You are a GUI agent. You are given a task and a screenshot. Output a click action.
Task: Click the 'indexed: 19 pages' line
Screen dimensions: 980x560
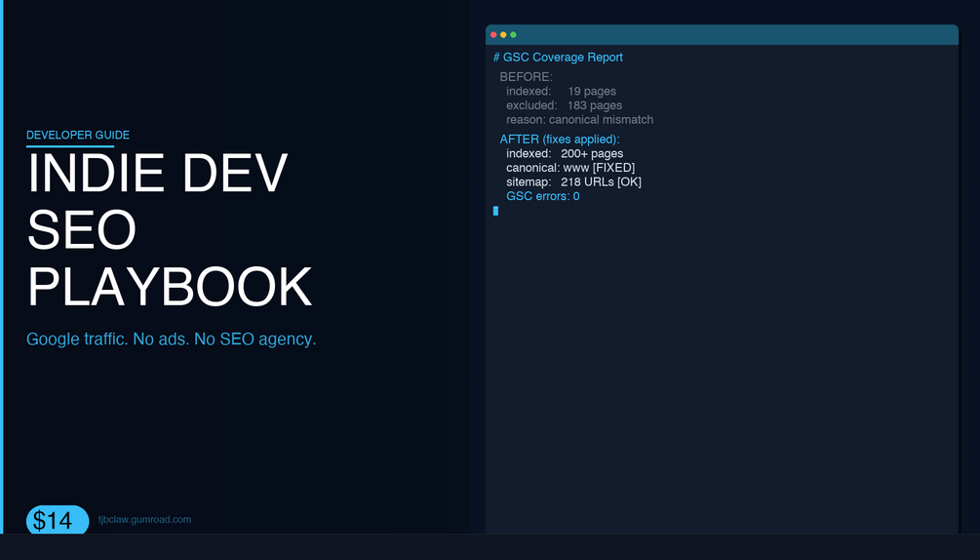point(562,92)
